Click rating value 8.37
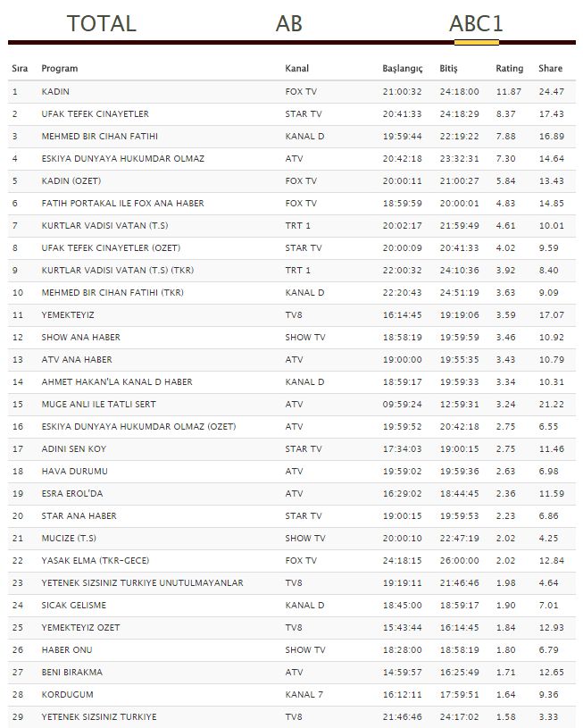This screenshot has width=583, height=728. (x=505, y=113)
